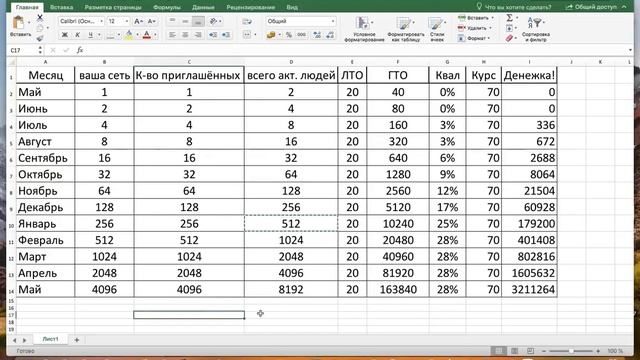This screenshot has height=360, width=640.
Task: Click the Format Painter brush icon
Action: [40, 38]
